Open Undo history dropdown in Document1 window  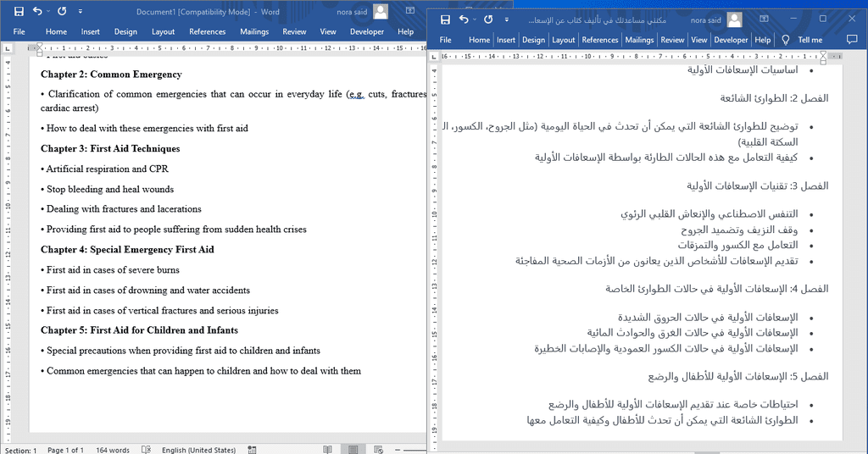48,12
